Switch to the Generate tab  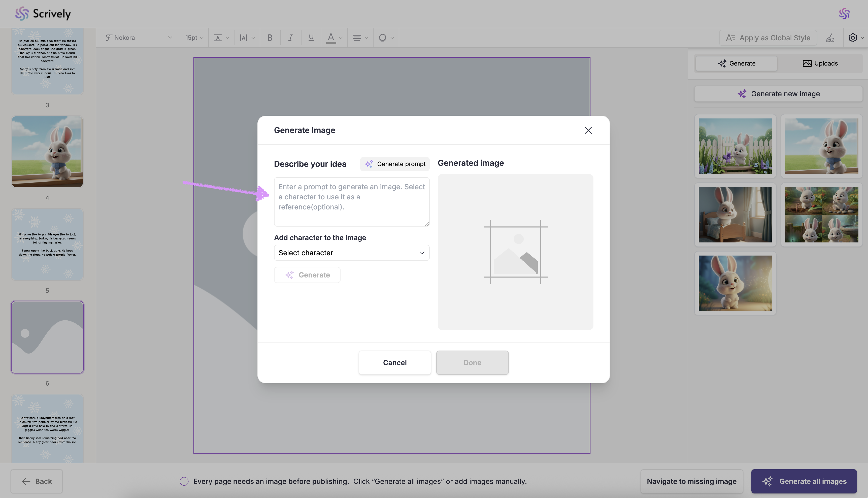(737, 63)
